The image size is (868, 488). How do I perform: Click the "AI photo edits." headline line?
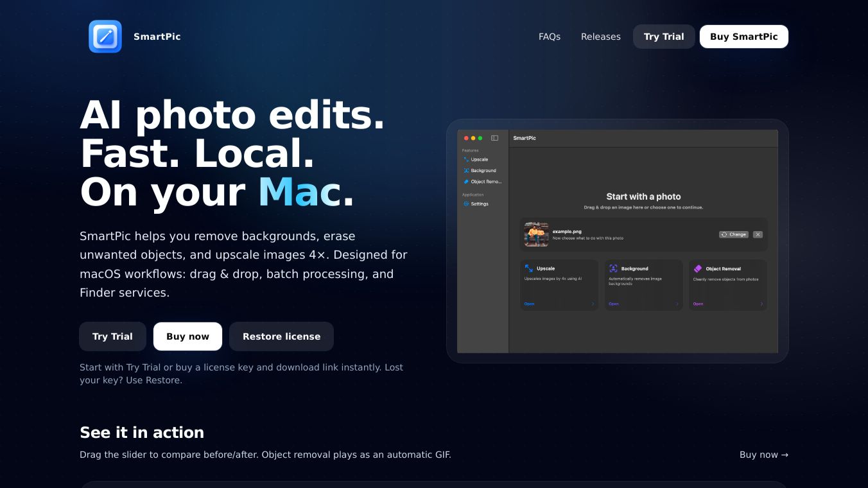[232, 116]
